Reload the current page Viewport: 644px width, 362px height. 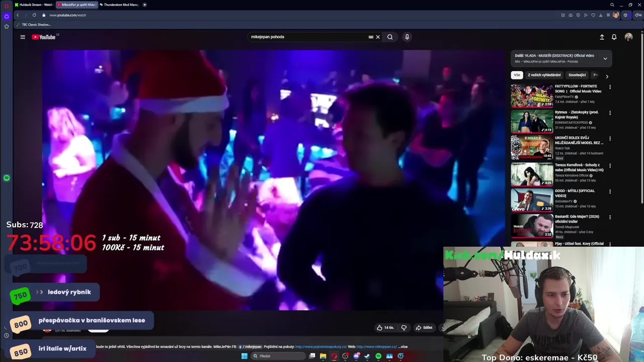click(34, 15)
